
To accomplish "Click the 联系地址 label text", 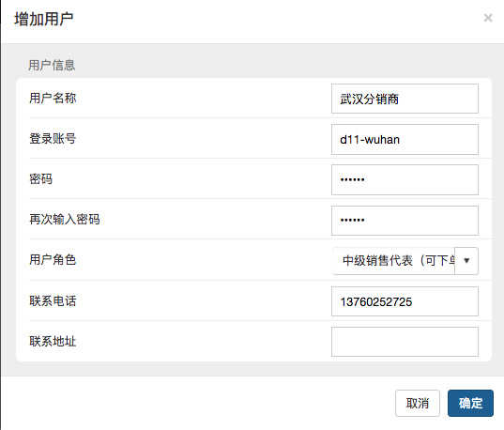I will click(x=53, y=341).
